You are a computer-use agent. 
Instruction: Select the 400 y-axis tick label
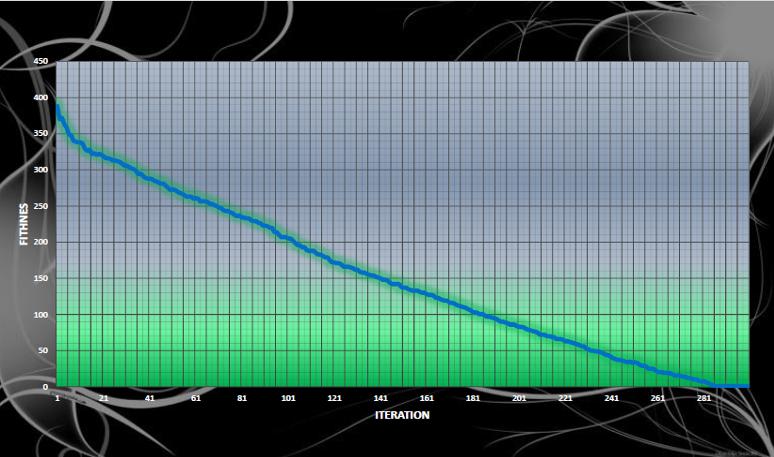(41, 98)
